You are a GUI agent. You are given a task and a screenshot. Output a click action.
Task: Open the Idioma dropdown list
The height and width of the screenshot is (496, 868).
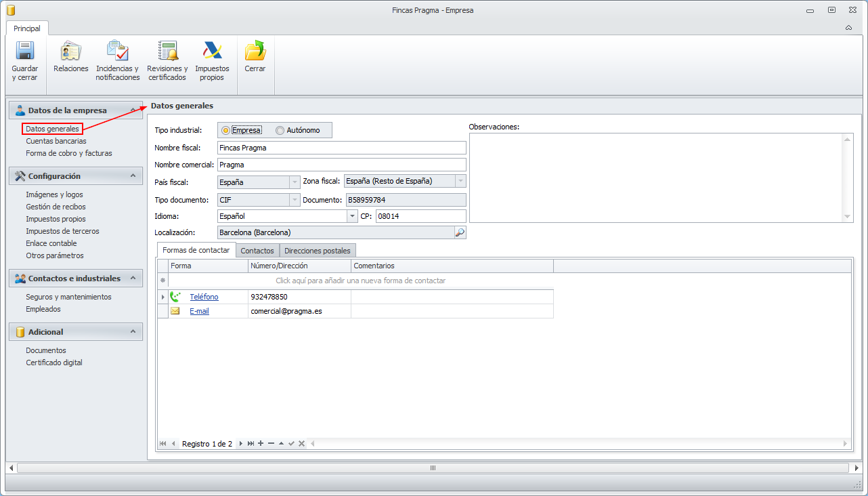point(352,216)
